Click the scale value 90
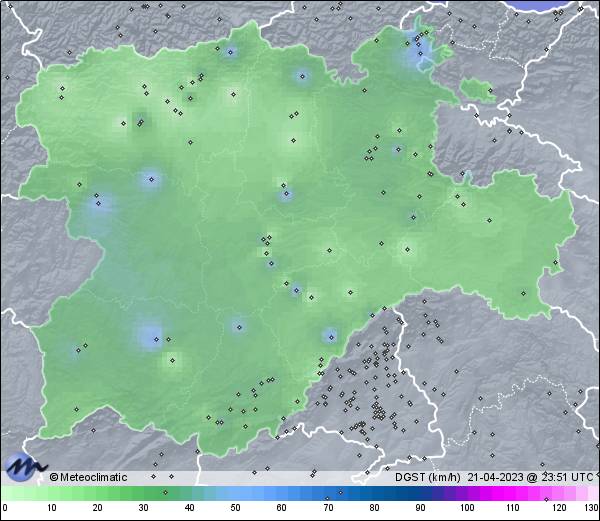The image size is (600, 521). pos(420,508)
